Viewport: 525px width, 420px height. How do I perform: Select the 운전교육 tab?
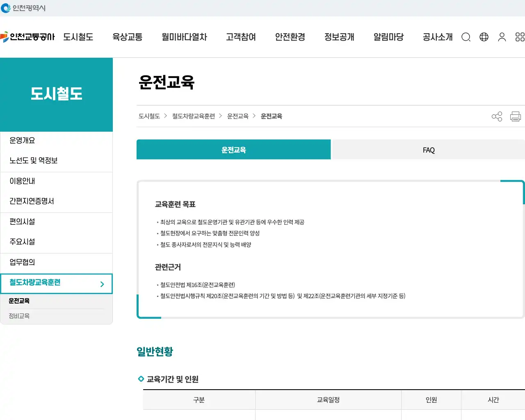(234, 149)
